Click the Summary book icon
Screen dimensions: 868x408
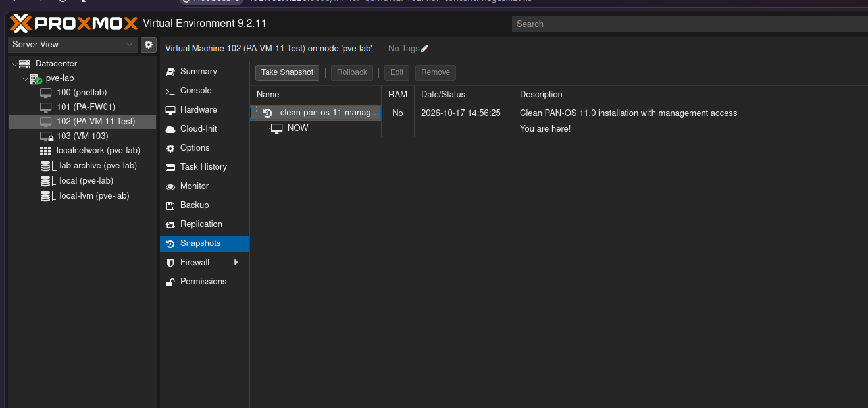tap(170, 72)
